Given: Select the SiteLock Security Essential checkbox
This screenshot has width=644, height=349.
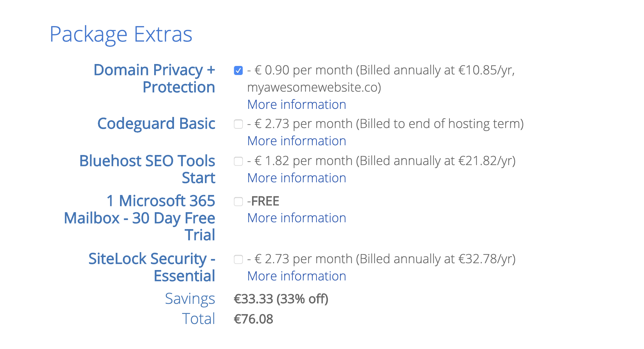Looking at the screenshot, I should click(x=238, y=259).
